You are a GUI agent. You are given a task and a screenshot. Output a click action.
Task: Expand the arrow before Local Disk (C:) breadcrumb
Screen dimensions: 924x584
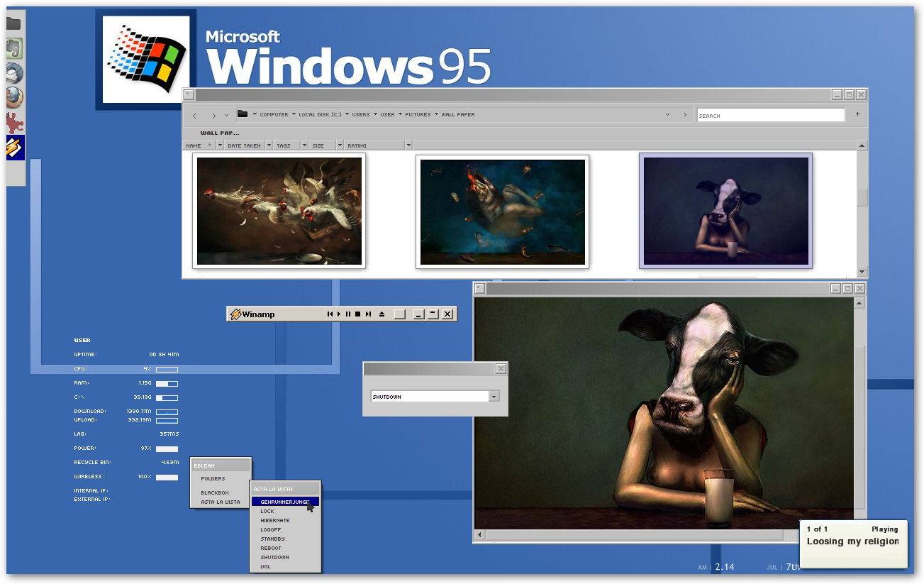(x=294, y=114)
